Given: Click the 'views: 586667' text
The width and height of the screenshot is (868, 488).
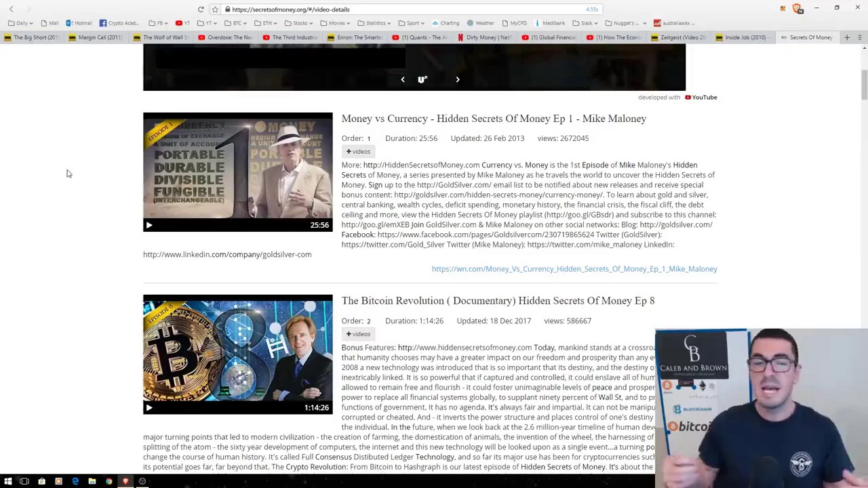Looking at the screenshot, I should coord(568,321).
